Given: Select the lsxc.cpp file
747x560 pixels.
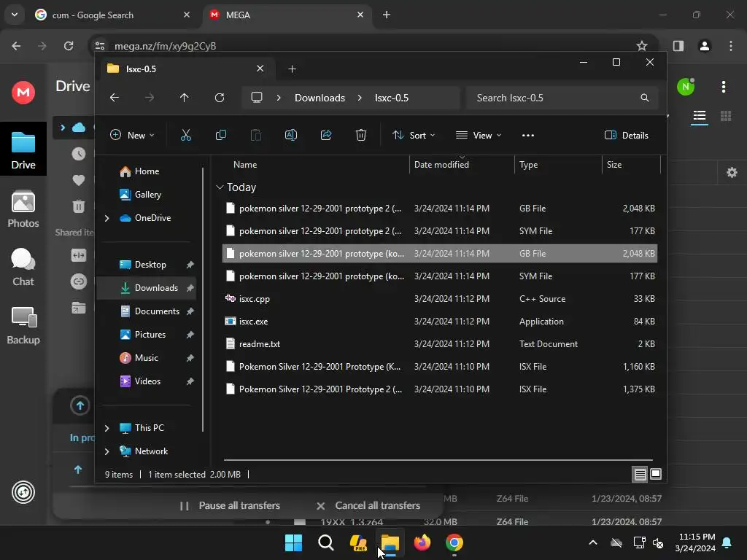Looking at the screenshot, I should (x=440, y=298).
